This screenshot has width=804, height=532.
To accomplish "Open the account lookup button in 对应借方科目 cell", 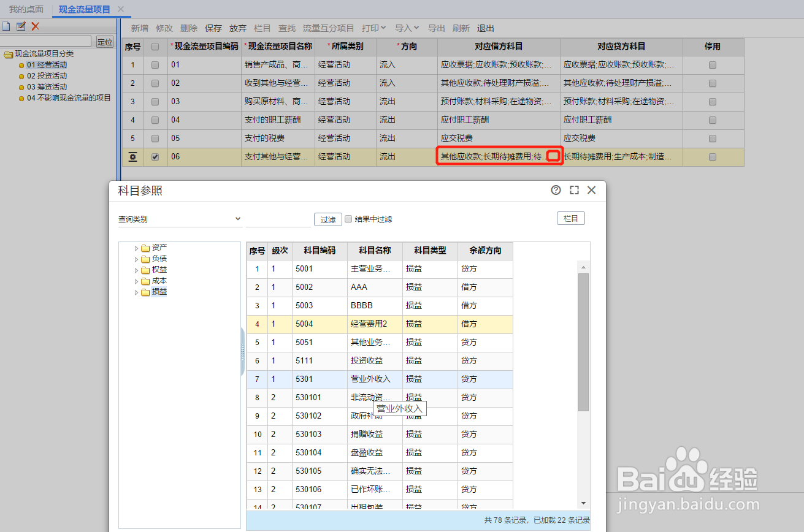I will pyautogui.click(x=553, y=156).
